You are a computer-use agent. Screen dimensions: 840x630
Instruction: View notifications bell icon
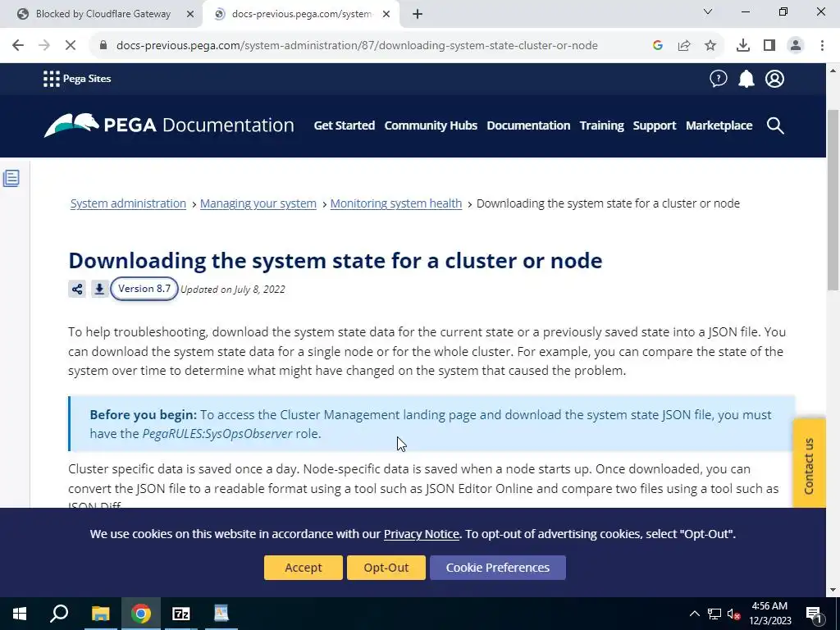(x=746, y=79)
